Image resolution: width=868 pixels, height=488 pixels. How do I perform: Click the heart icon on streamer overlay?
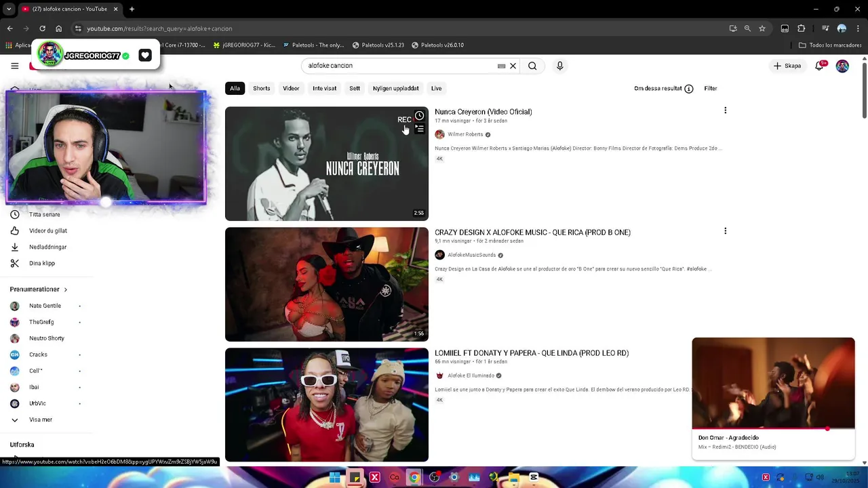click(x=145, y=56)
